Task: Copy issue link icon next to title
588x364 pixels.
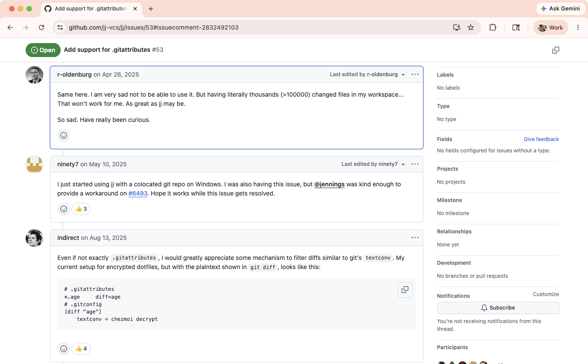Action: [x=556, y=50]
